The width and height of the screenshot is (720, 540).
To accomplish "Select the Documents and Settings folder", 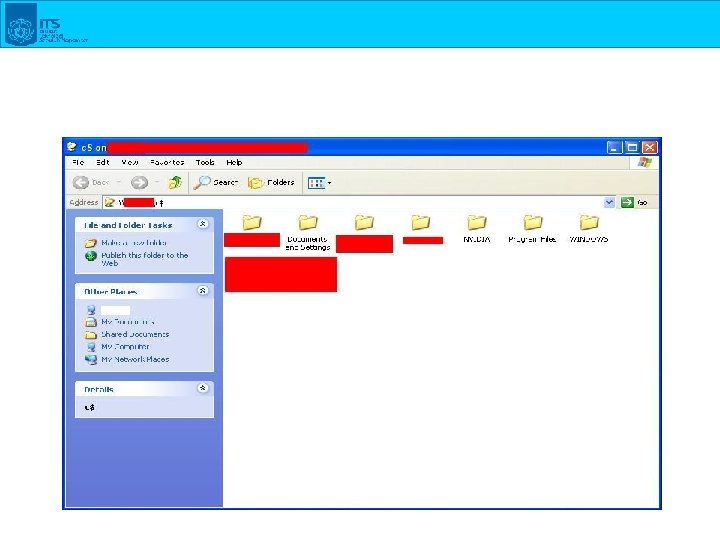I will pos(308,232).
